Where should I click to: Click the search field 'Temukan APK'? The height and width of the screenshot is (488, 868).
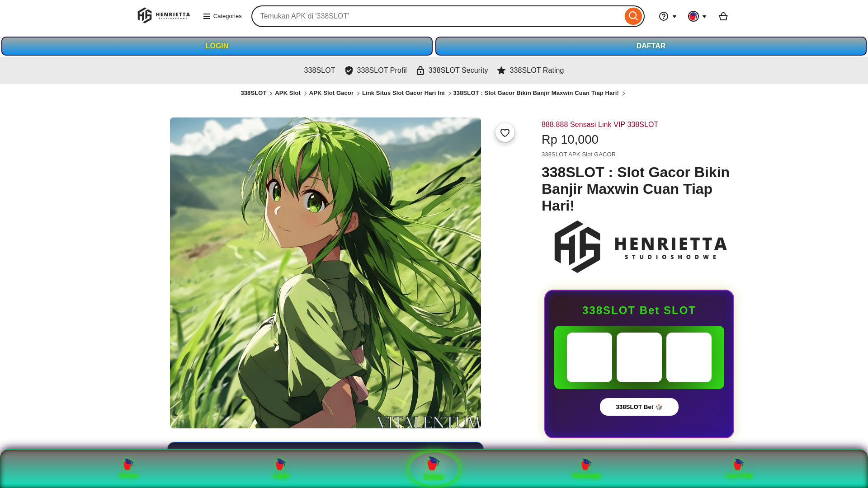(x=439, y=16)
